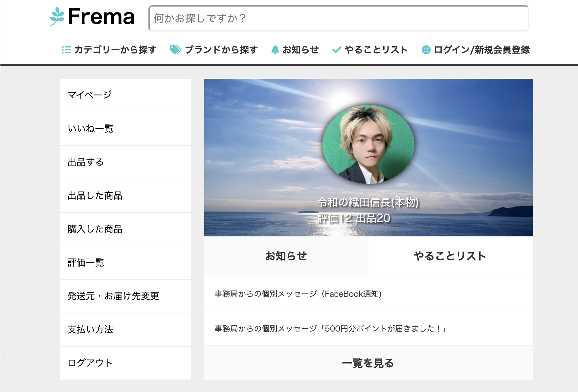Click the to-do checkmark icon
The width and height of the screenshot is (578, 392).
coord(337,50)
